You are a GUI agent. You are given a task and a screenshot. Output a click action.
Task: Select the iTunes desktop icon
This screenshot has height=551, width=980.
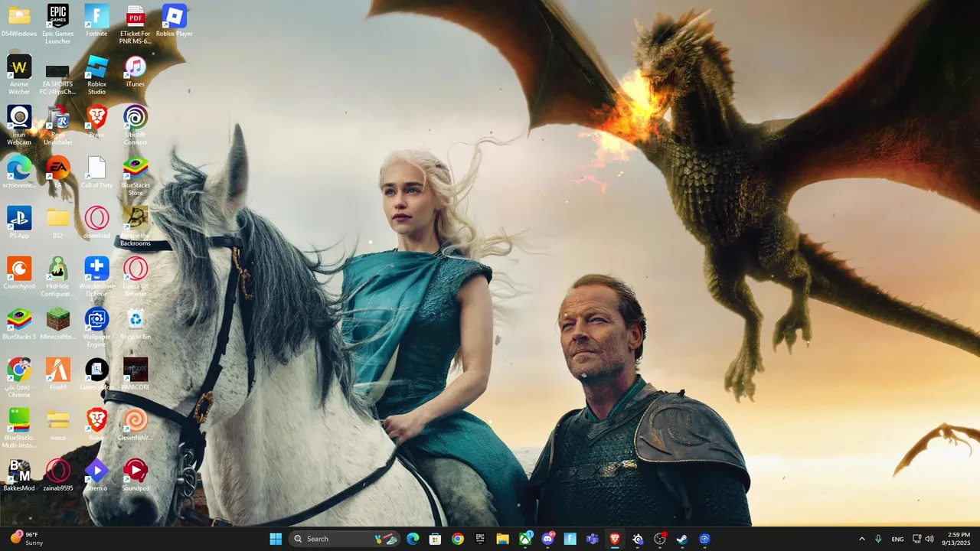[x=135, y=71]
